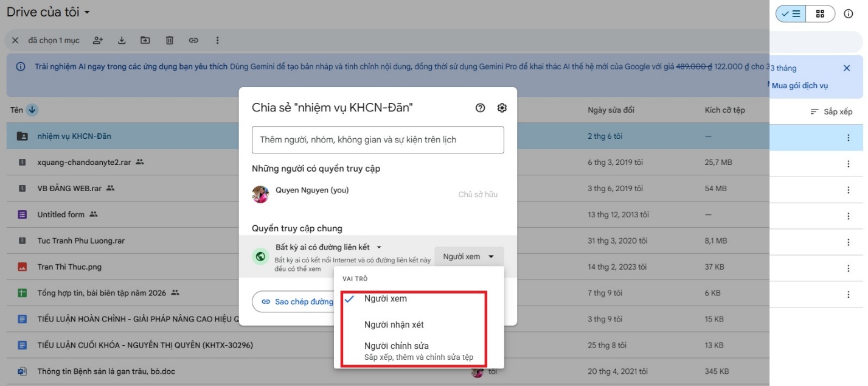Screen dimensions: 868x386
Task: Click Quyen Nguyen's avatar in the share dialog
Action: click(260, 194)
